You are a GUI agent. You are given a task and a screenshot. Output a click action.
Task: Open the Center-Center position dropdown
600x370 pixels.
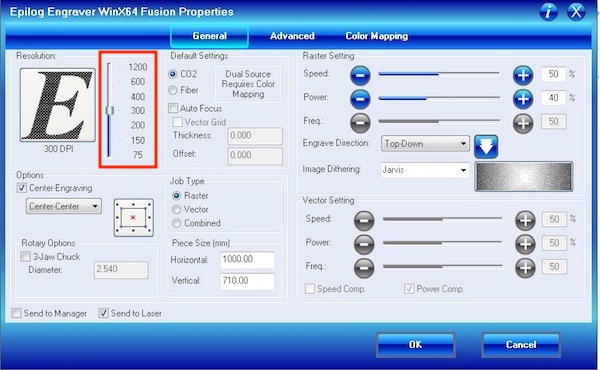(64, 206)
